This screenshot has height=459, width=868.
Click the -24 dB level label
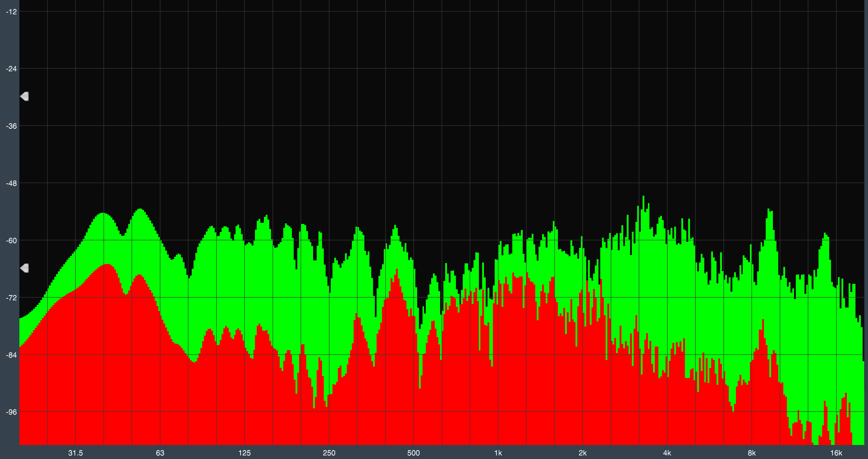[11, 69]
